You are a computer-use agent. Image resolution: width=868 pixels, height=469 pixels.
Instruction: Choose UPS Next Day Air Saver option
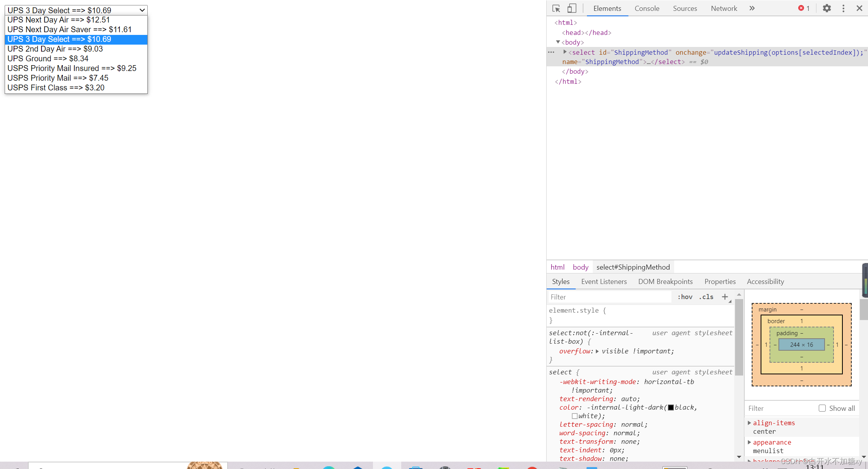(76, 29)
